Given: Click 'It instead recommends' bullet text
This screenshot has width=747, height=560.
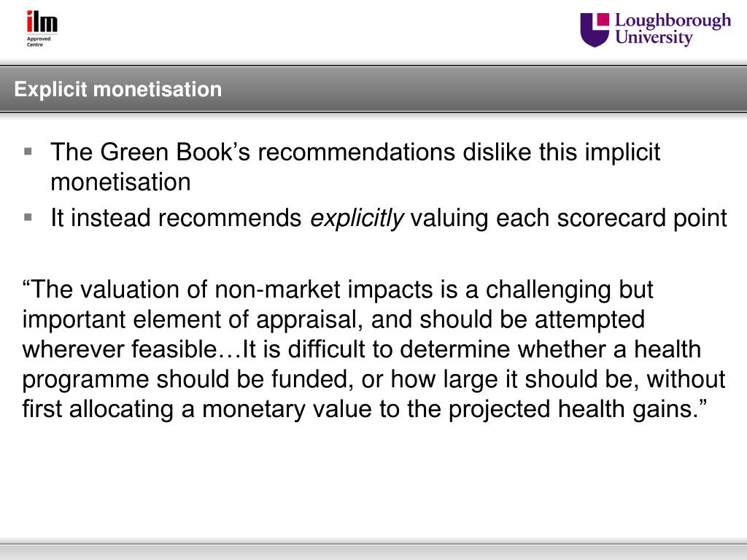Looking at the screenshot, I should point(176,217).
